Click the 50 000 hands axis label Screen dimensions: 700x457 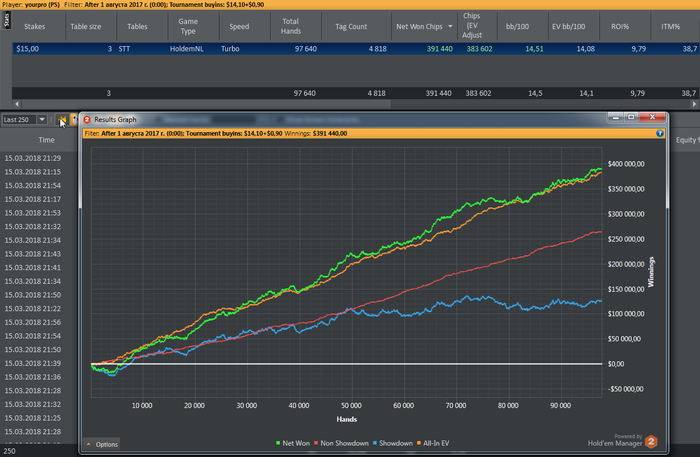tap(351, 405)
